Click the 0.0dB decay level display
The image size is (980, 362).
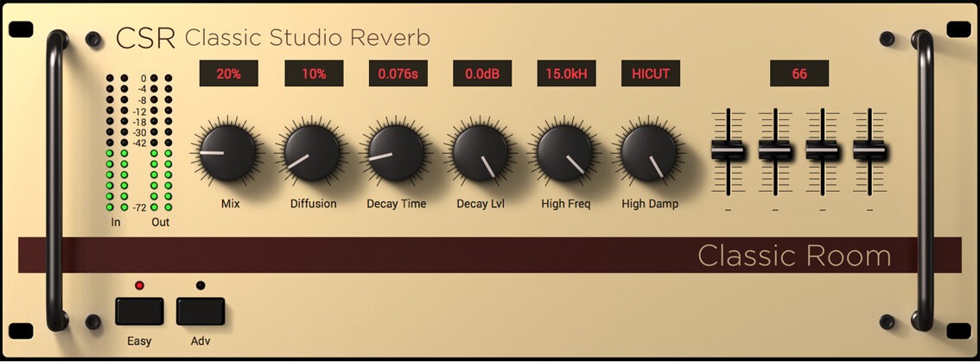(x=481, y=73)
